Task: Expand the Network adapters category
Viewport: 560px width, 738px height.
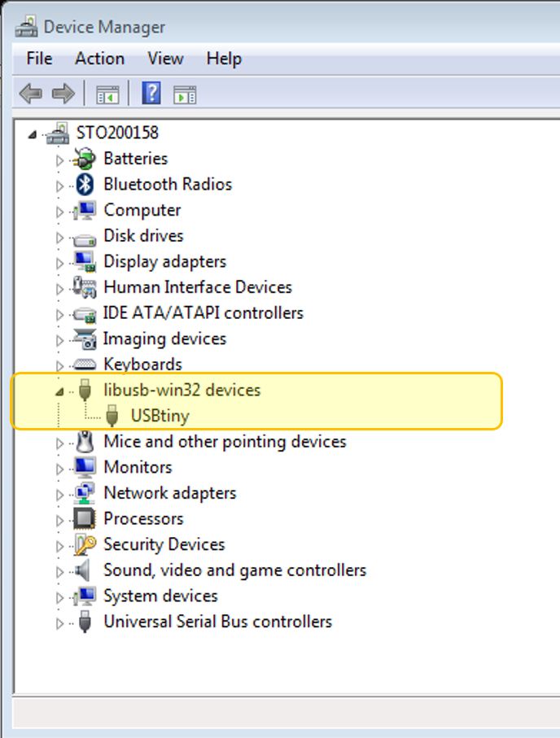Action: point(59,494)
